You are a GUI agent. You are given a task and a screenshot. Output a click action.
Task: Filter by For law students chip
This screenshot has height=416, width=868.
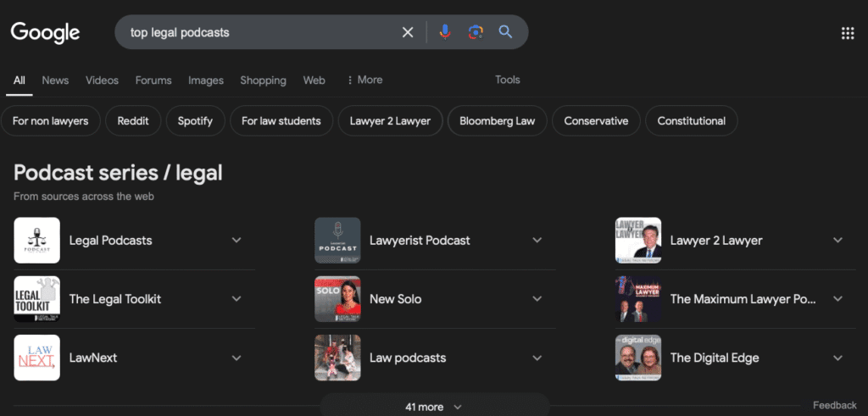click(x=281, y=121)
